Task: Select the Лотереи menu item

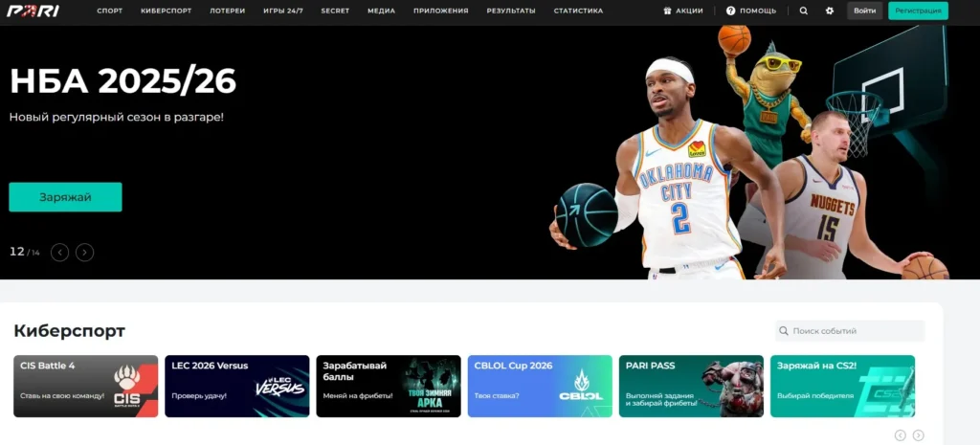Action: pos(227,11)
